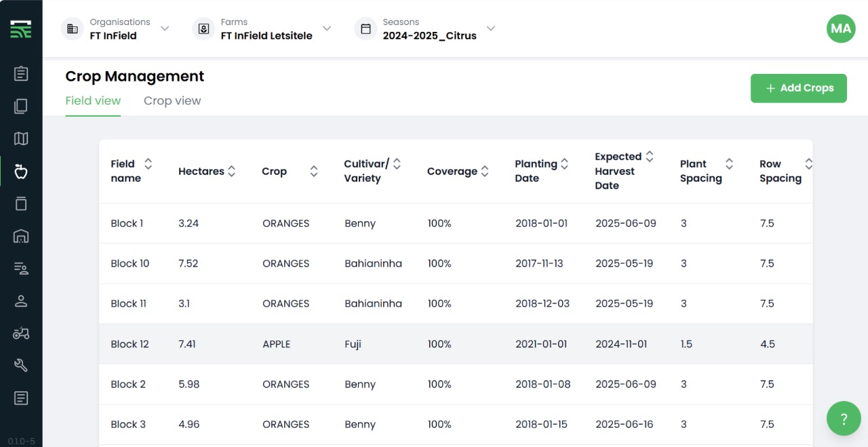Click the Organisations building icon
Image resolution: width=868 pixels, height=447 pixels.
73,29
